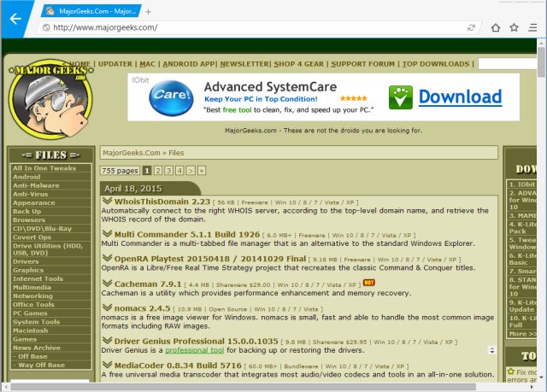The width and height of the screenshot is (547, 392).
Task: Open a new tab with plus icon
Action: tap(148, 12)
